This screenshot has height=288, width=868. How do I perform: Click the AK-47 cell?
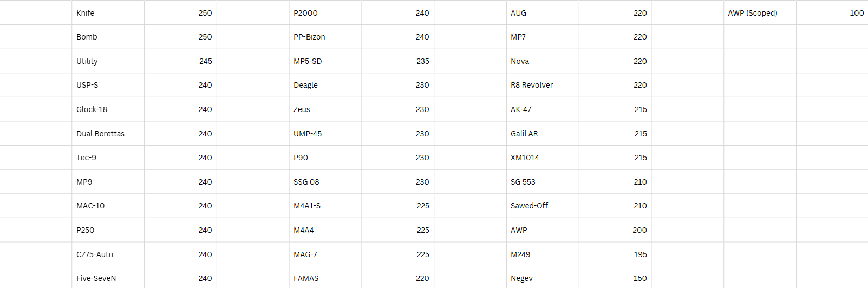(542, 109)
